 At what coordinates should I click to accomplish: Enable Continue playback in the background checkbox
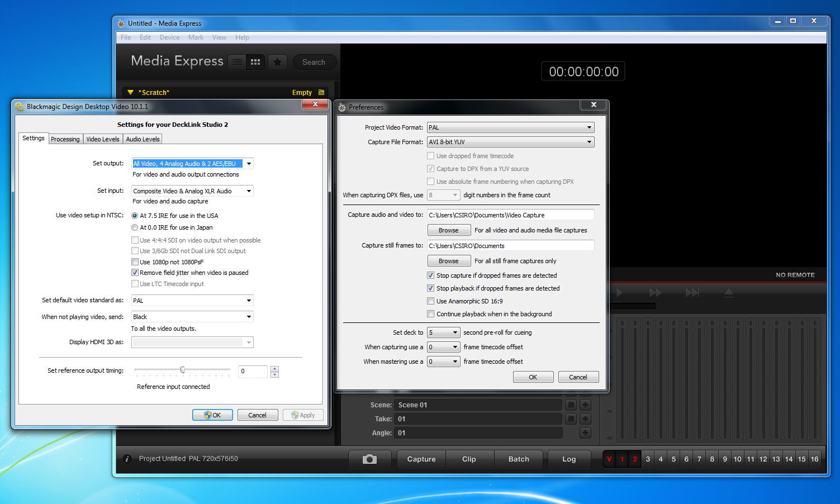[x=430, y=314]
